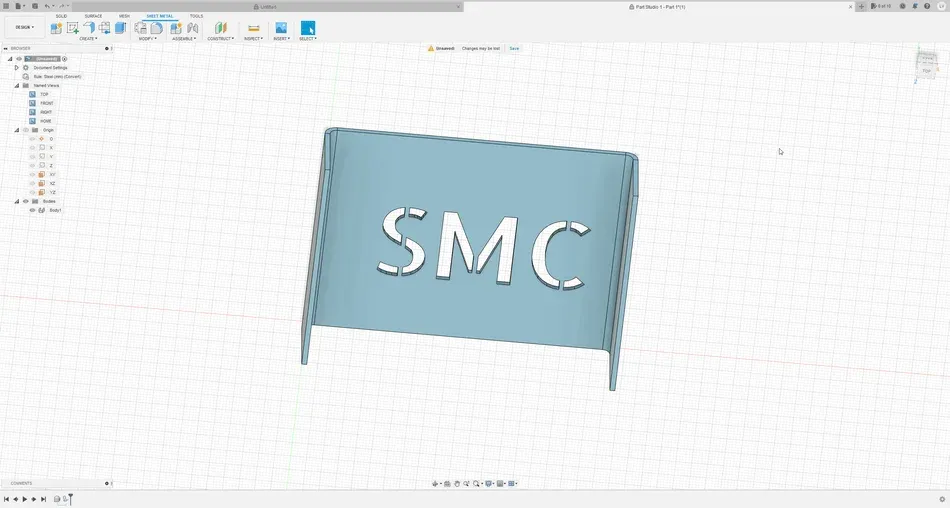The image size is (950, 508).
Task: Collapse the Named Views folder
Action: (16, 85)
